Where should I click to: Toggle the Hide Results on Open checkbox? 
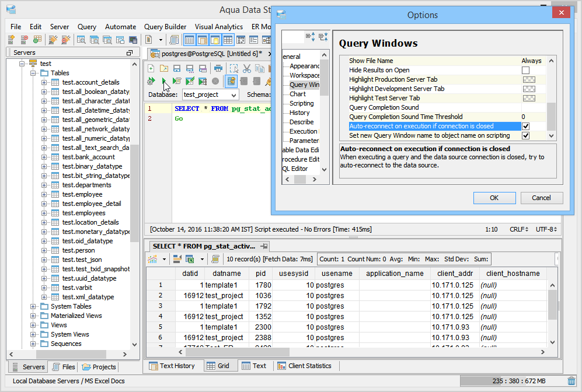[525, 70]
